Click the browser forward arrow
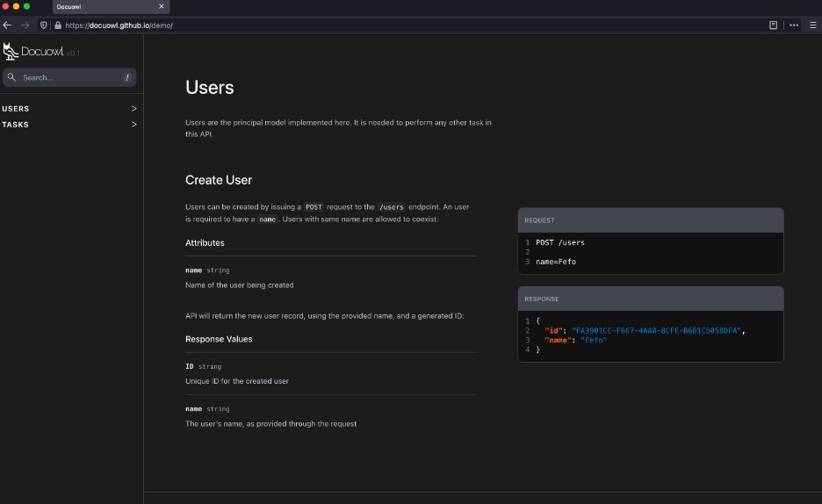This screenshot has height=504, width=822. 25,25
